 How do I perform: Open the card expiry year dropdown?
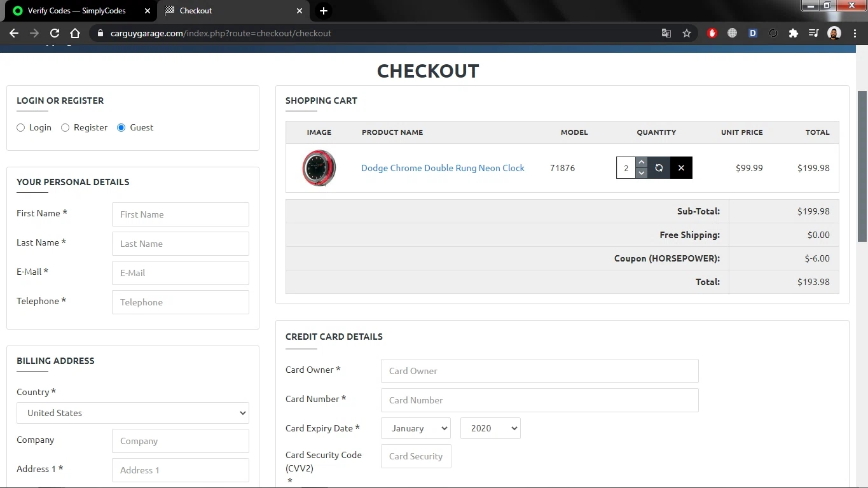tap(490, 428)
